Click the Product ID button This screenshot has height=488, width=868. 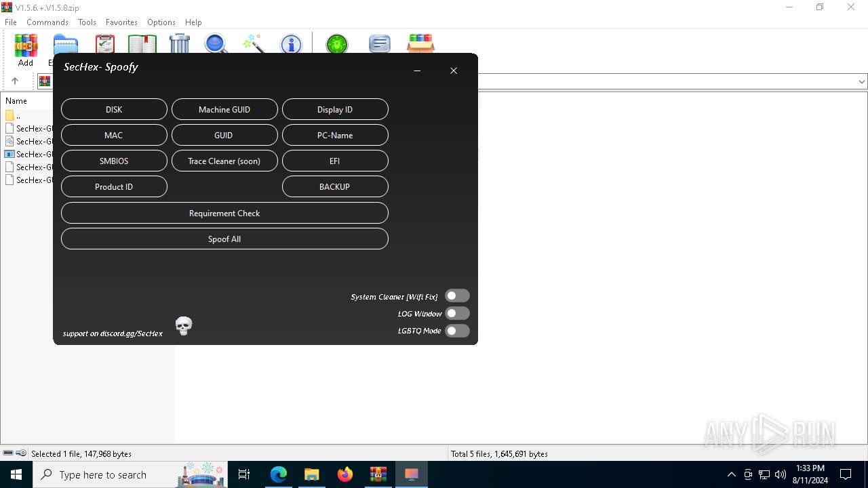(x=114, y=186)
